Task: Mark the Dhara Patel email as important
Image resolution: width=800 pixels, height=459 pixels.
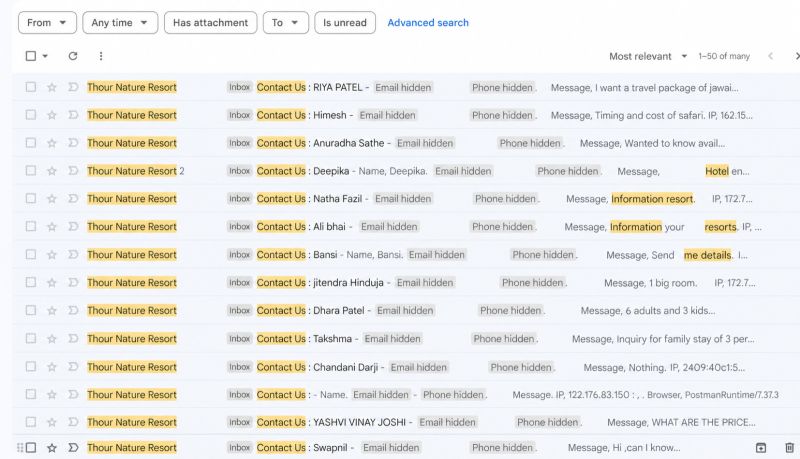Action: [x=73, y=311]
